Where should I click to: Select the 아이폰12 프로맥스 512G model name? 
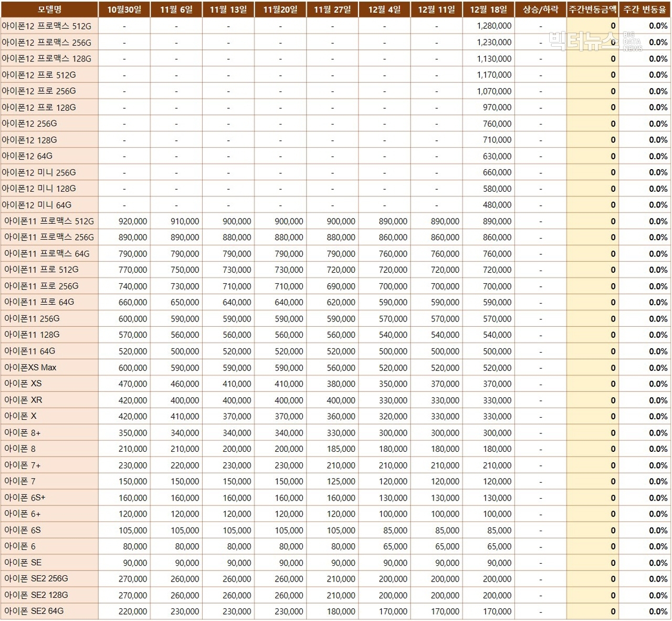46,26
